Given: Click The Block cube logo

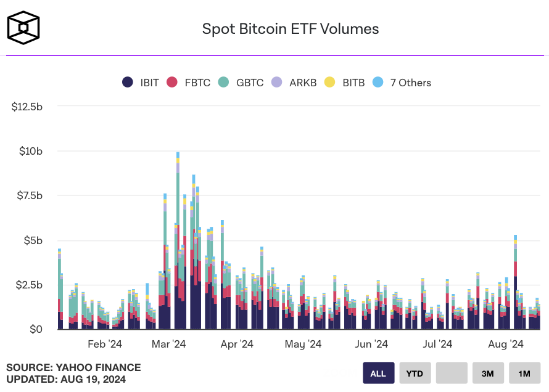Looking at the screenshot, I should (x=23, y=28).
